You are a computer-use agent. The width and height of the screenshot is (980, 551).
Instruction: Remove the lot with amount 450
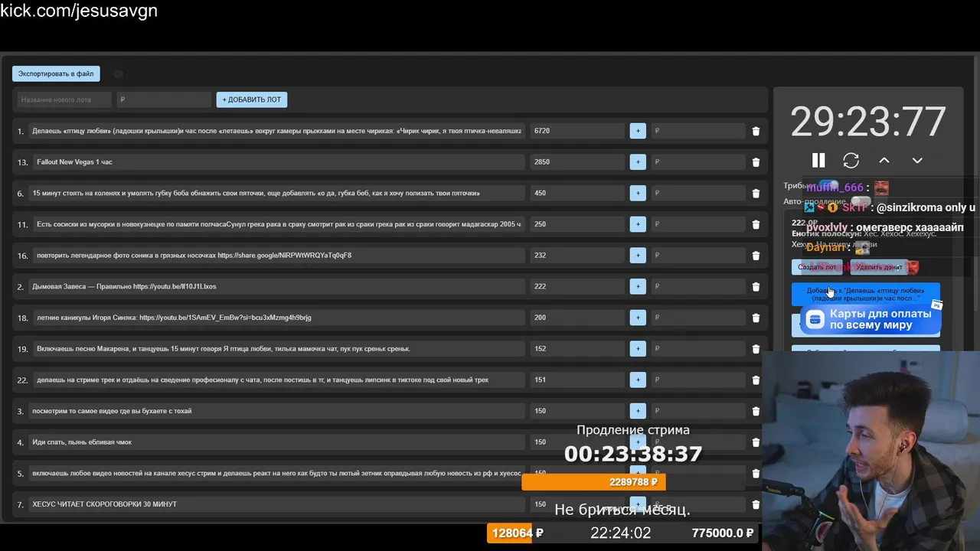click(756, 194)
